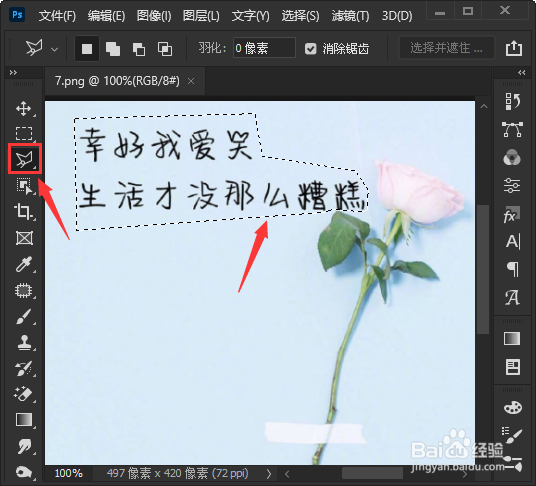Image resolution: width=536 pixels, height=486 pixels.
Task: Open the 滤镜(T) menu
Action: pos(350,16)
